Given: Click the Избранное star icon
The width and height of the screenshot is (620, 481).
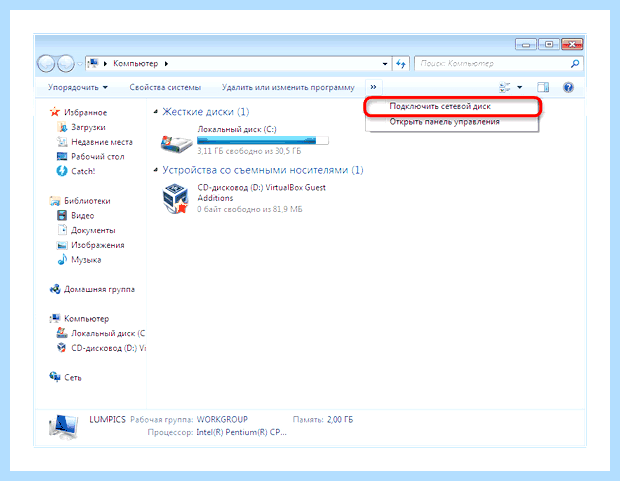Looking at the screenshot, I should click(x=55, y=112).
